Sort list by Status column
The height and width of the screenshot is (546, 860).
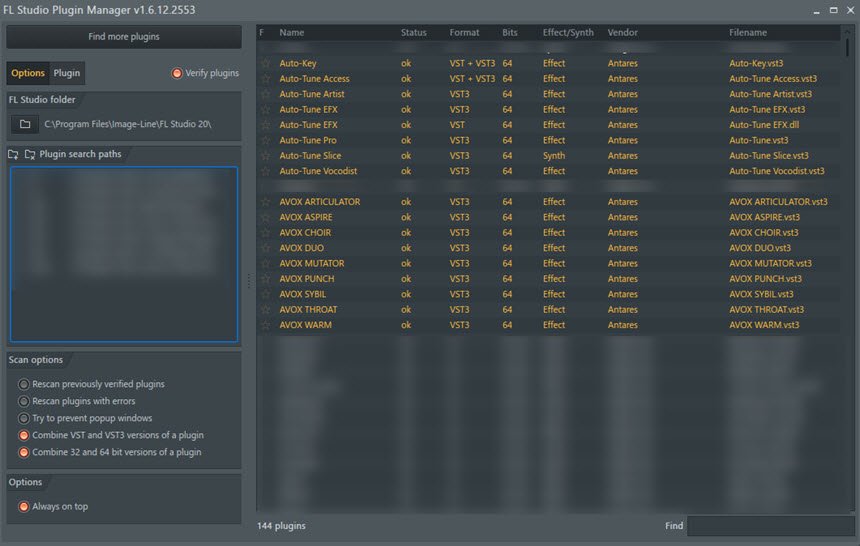tap(413, 32)
